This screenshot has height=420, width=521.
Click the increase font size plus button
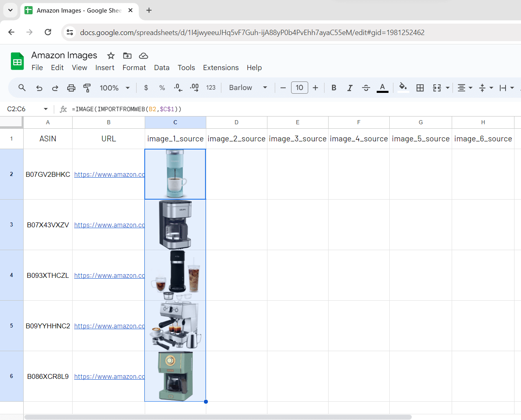click(x=315, y=88)
